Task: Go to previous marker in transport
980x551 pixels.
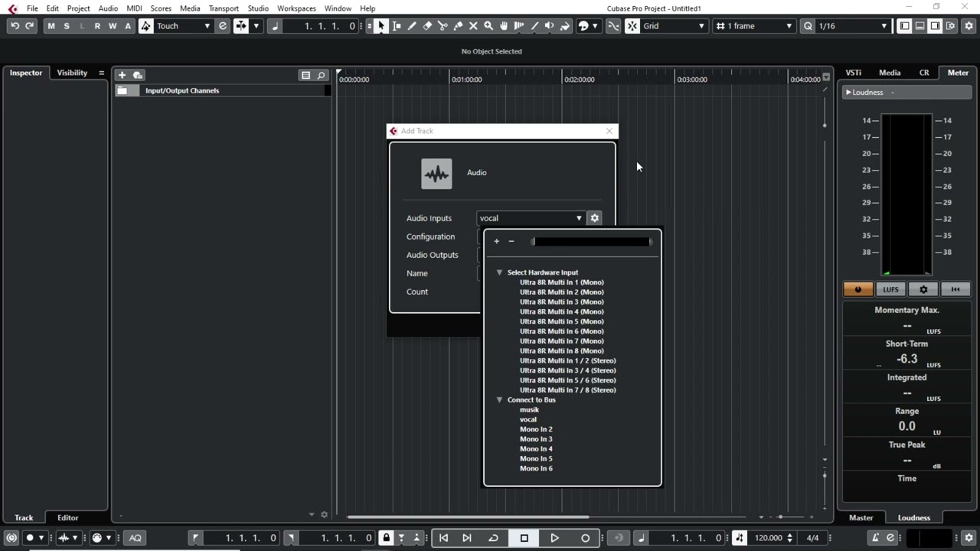Action: 444,538
